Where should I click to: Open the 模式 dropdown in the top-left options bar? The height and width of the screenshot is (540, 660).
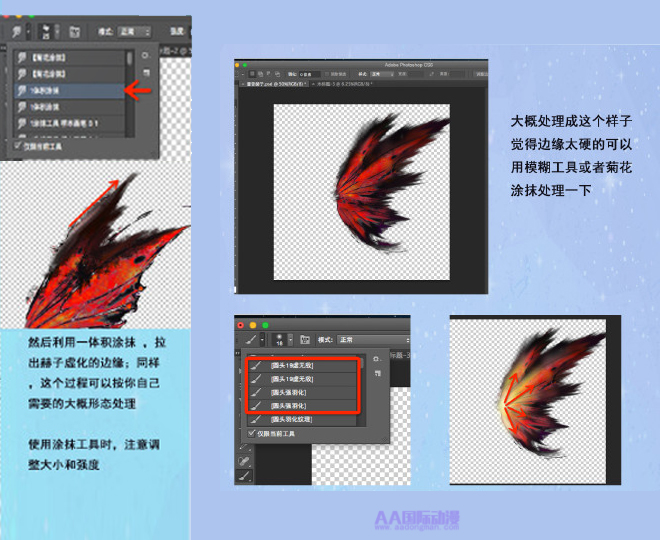(133, 31)
